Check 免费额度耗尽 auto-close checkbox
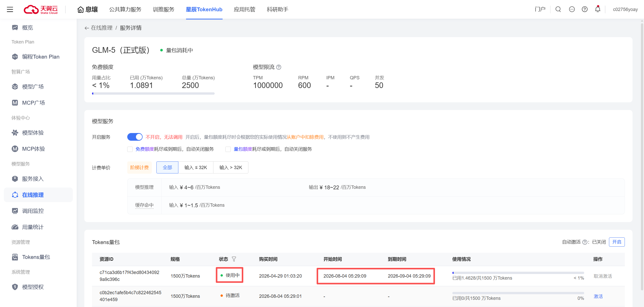 pos(130,149)
